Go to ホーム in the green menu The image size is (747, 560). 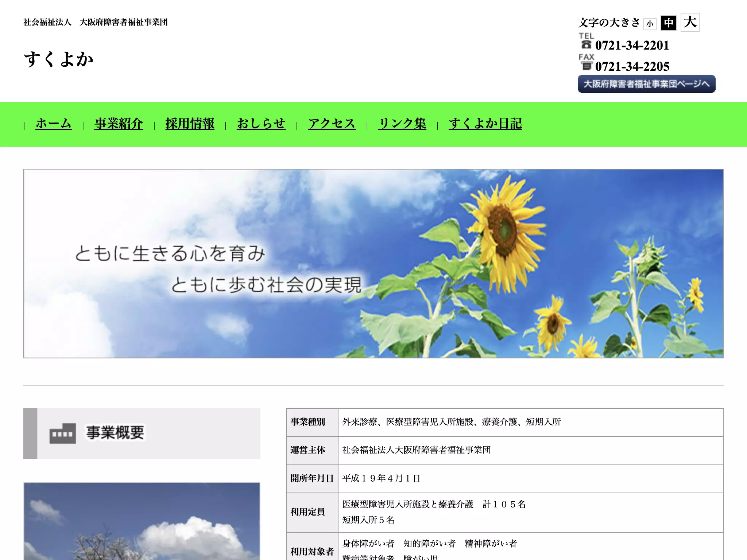tap(54, 124)
